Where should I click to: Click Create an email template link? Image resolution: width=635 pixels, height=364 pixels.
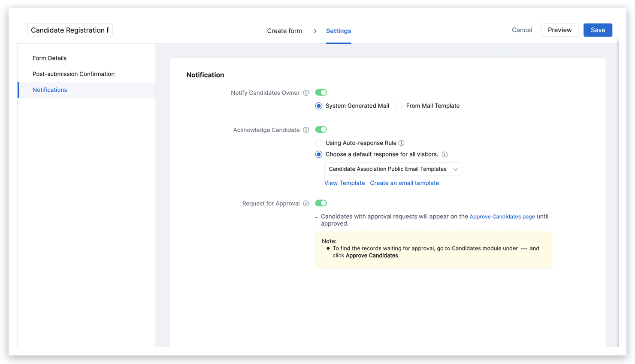pos(405,183)
